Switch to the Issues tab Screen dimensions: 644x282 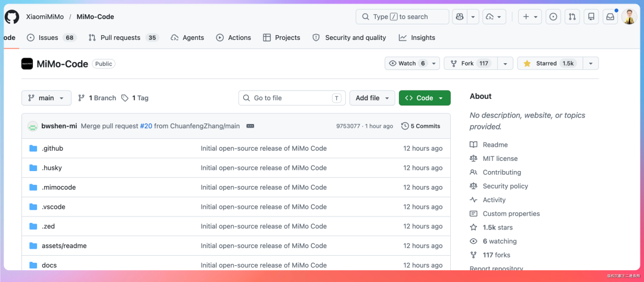52,38
